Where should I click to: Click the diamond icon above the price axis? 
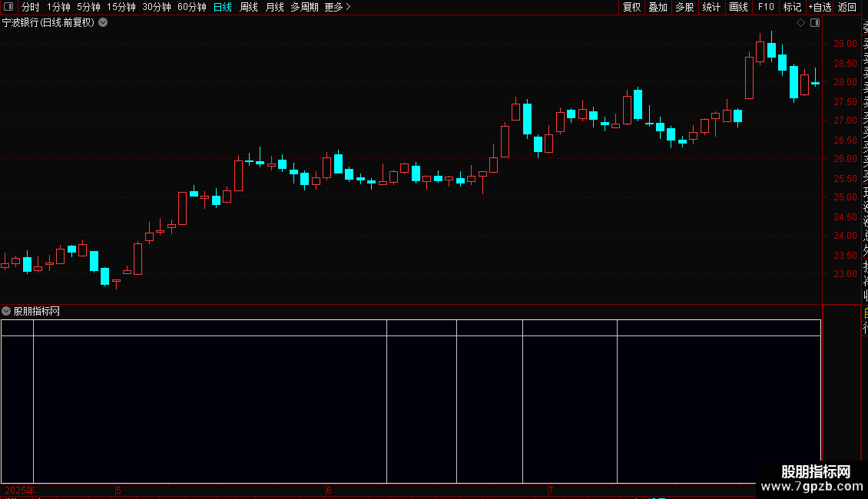tap(800, 23)
